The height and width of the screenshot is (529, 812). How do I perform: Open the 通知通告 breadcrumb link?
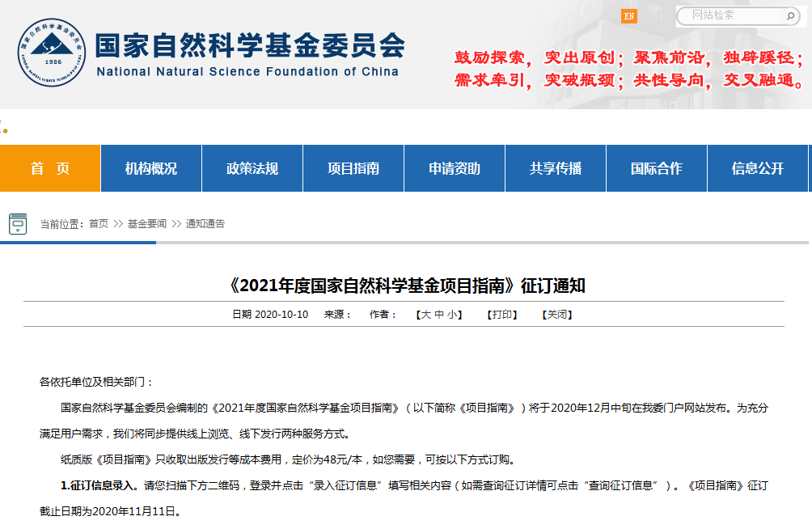point(205,224)
